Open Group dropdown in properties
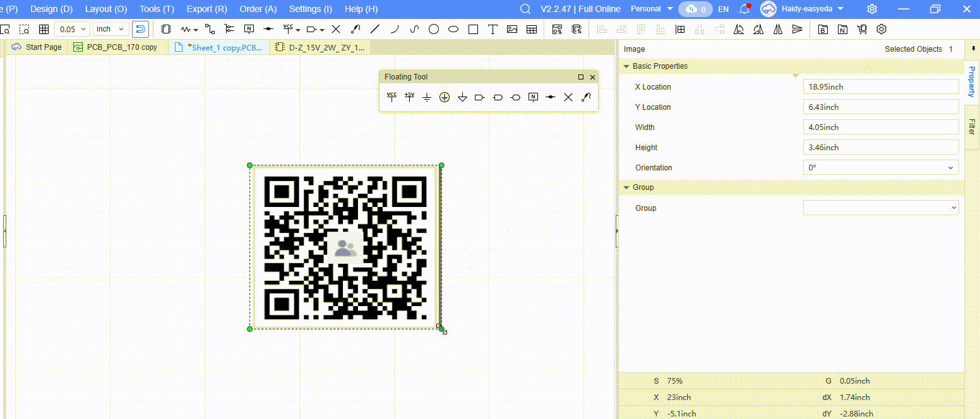 (x=881, y=208)
